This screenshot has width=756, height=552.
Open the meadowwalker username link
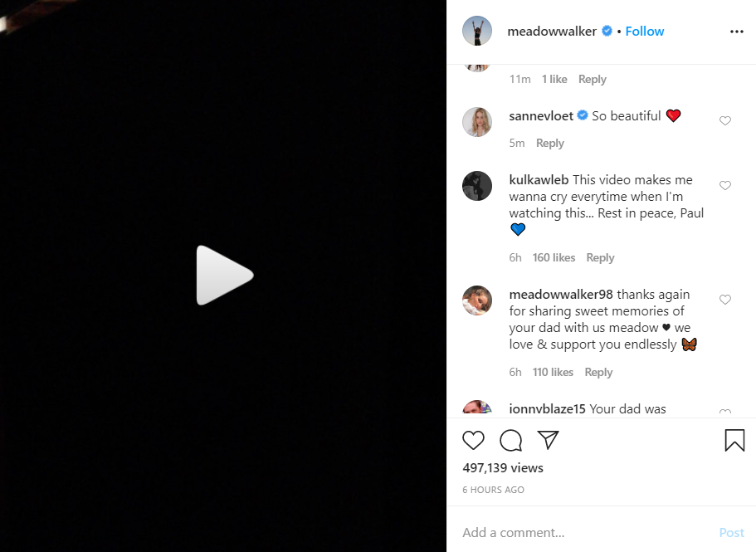[x=552, y=32]
